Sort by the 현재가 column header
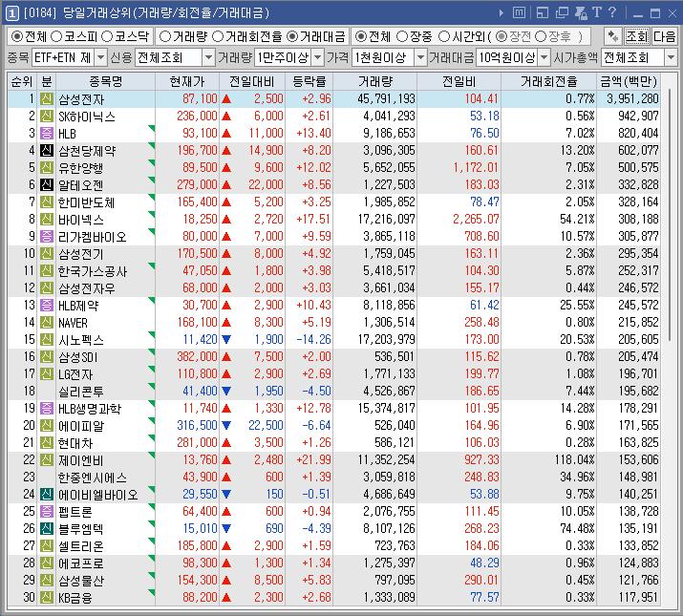Viewport: 683px width, 616px height. tap(187, 81)
